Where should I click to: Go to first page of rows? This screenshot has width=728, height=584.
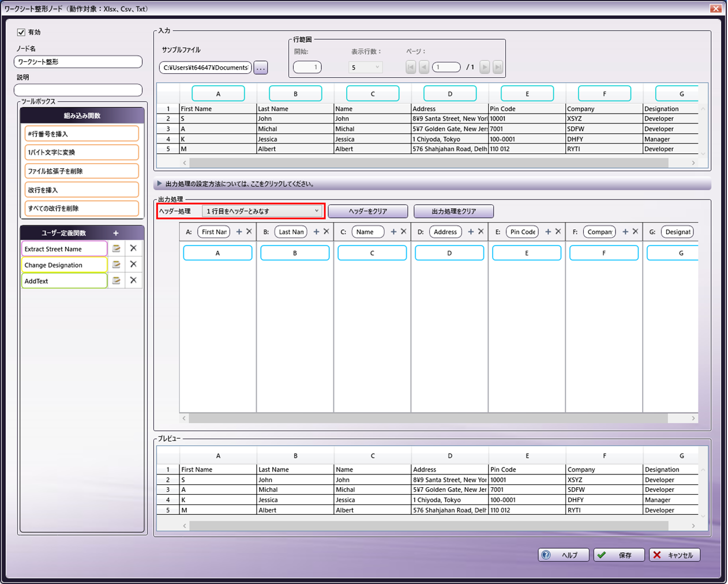click(411, 67)
